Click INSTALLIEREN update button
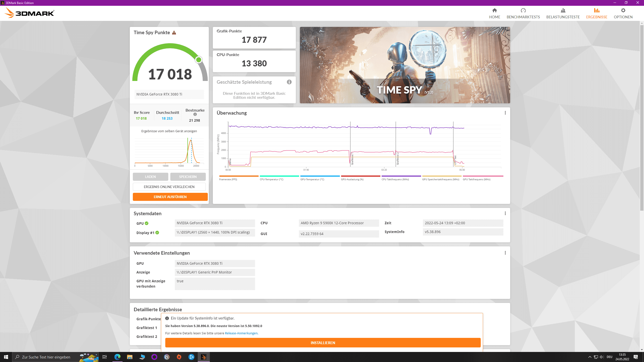The width and height of the screenshot is (644, 362). [323, 343]
